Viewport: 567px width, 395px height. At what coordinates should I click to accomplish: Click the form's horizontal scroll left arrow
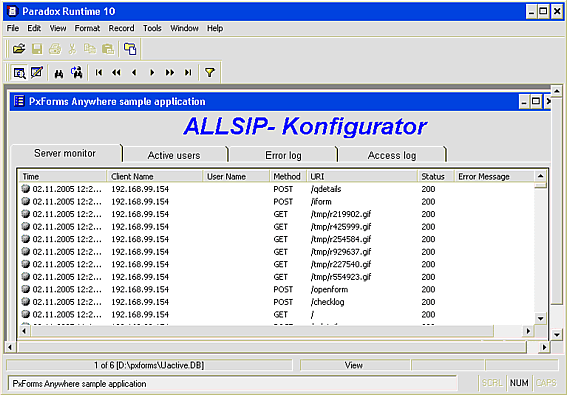[x=10, y=347]
